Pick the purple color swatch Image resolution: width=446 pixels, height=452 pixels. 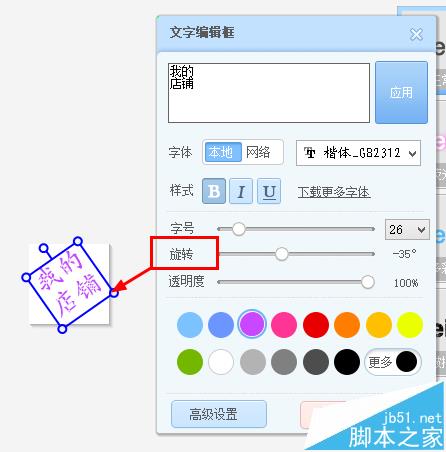click(x=252, y=324)
